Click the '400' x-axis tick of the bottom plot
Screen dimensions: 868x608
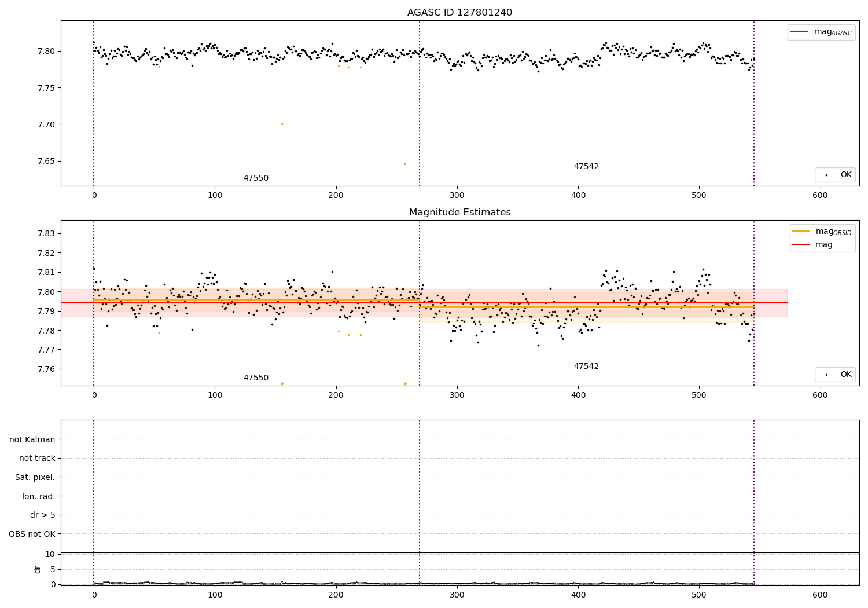(578, 594)
